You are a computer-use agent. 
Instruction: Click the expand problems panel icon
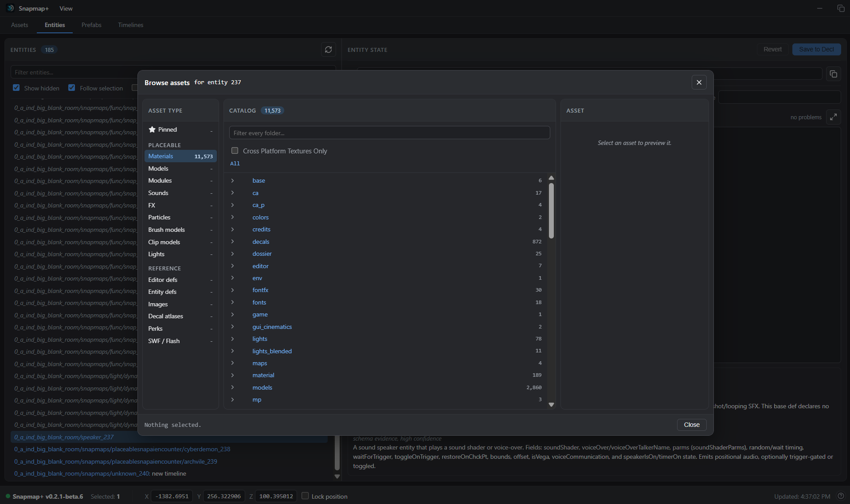tap(833, 117)
